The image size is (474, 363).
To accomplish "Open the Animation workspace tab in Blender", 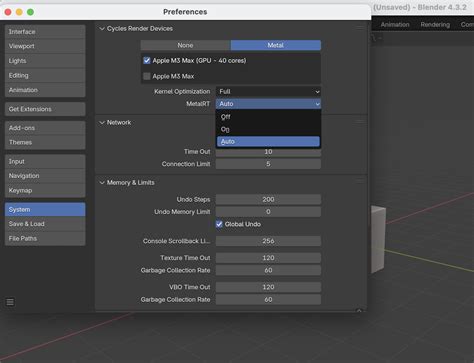I will (x=395, y=25).
